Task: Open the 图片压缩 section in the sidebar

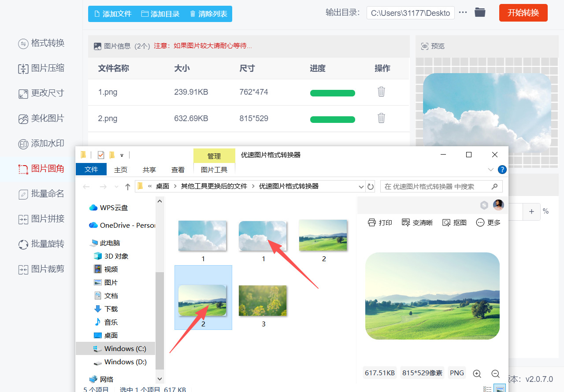Action: [x=41, y=68]
